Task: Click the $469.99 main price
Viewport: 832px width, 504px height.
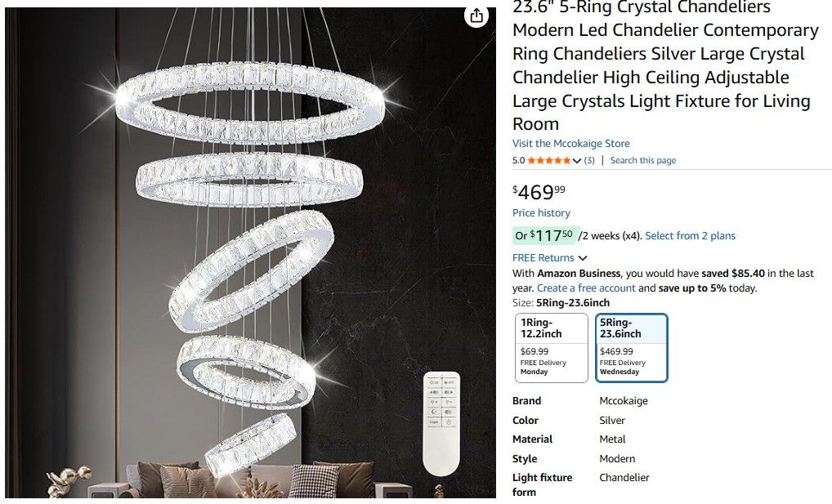Action: coord(539,193)
